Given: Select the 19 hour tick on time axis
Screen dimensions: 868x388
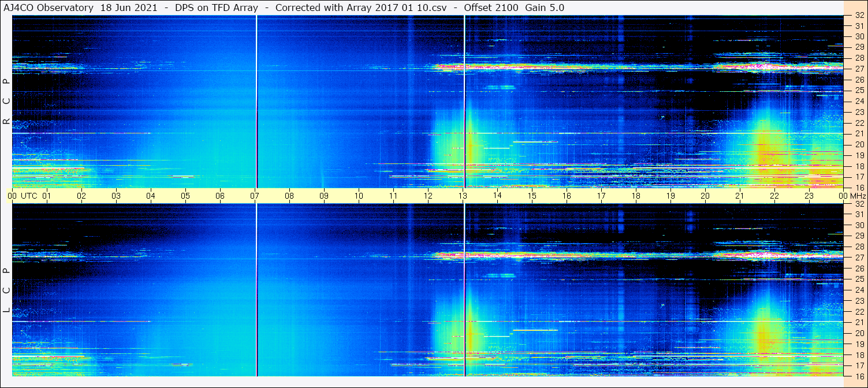Looking at the screenshot, I should pos(670,196).
